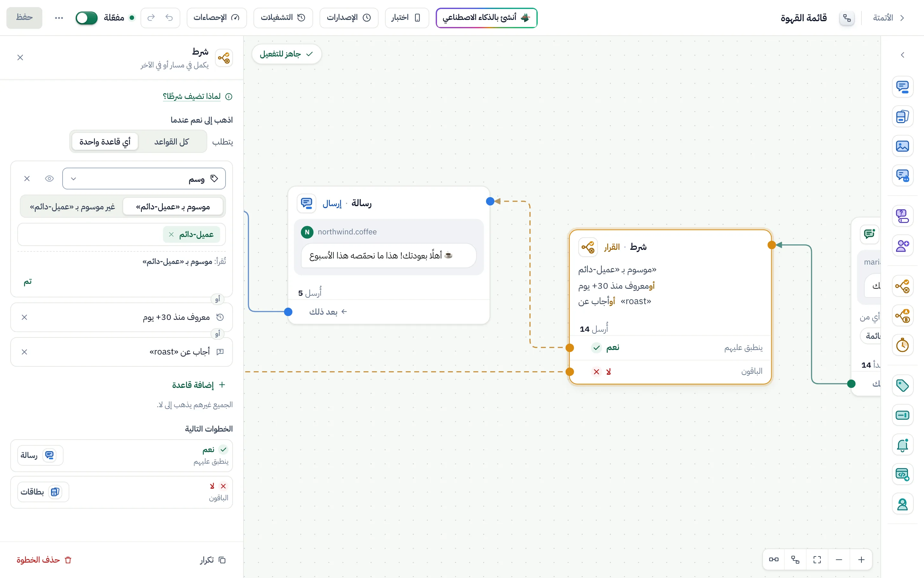This screenshot has height=578, width=924.
Task: Click the redo arrow in top toolbar
Action: 151,18
